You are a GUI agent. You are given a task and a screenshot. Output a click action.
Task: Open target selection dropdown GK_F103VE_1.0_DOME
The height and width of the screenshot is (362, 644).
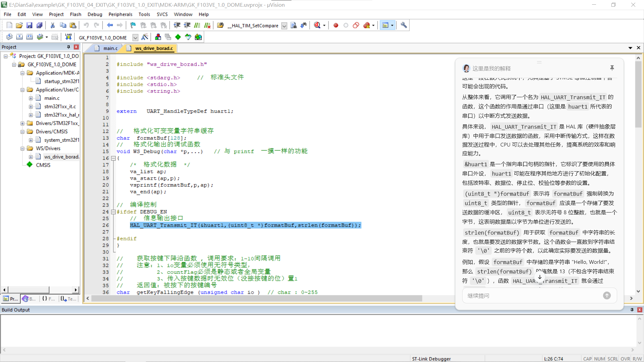pyautogui.click(x=135, y=38)
